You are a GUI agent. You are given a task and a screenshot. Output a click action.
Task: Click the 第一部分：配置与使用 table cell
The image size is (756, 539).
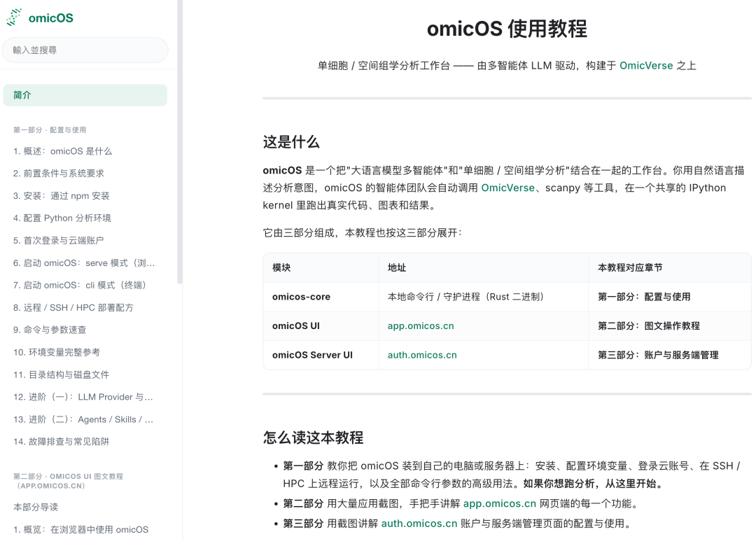pos(670,297)
